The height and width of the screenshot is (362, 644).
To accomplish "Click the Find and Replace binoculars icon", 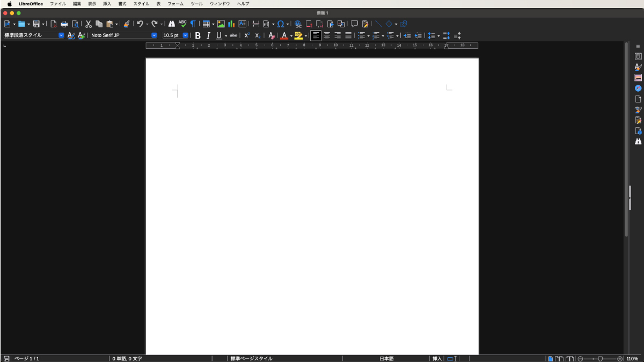I will [x=172, y=24].
